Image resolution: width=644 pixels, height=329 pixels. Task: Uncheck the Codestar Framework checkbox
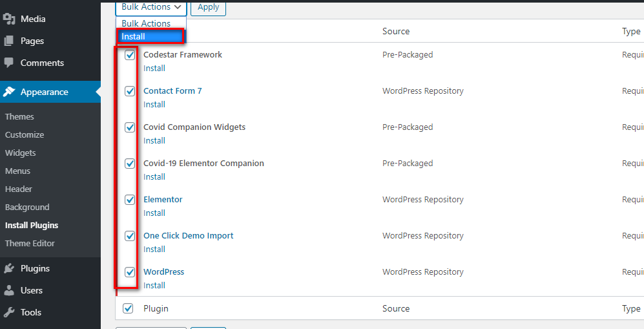[130, 55]
